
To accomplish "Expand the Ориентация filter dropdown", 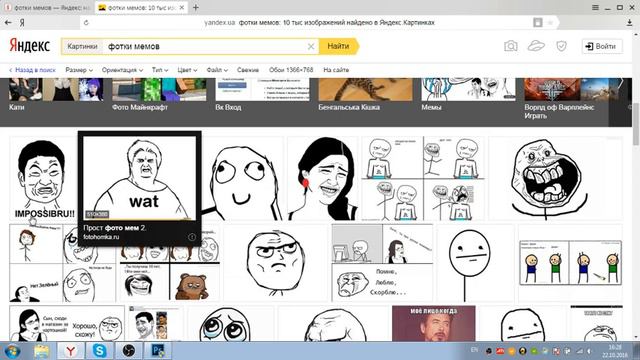I will click(x=122, y=70).
